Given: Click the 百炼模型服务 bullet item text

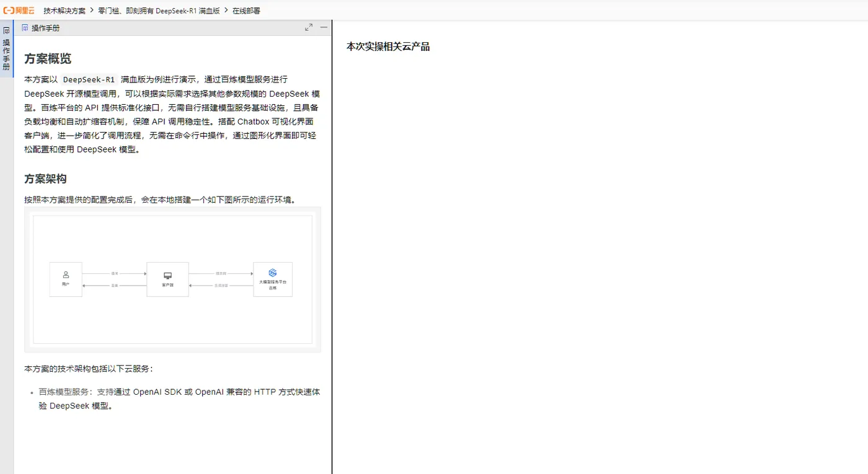Looking at the screenshot, I should click(x=179, y=399).
